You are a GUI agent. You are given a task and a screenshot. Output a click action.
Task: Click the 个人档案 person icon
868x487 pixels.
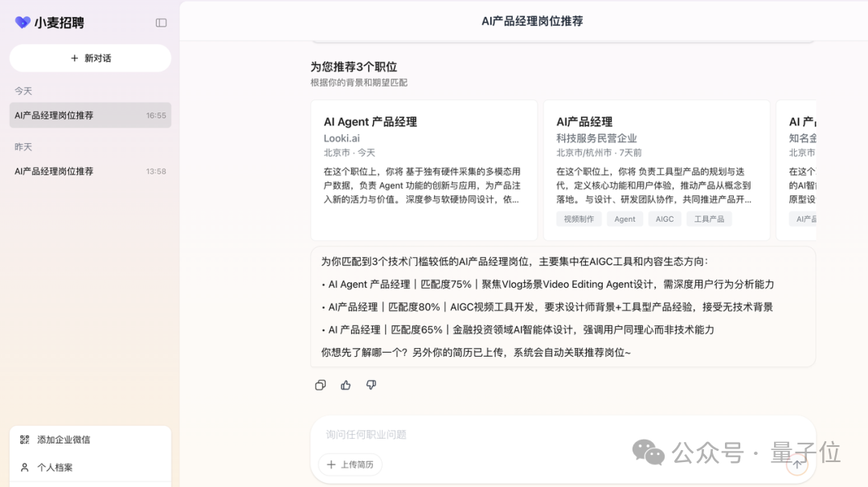24,468
